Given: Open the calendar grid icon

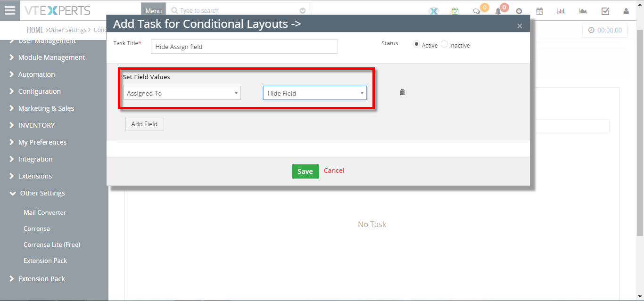Looking at the screenshot, I should [540, 11].
